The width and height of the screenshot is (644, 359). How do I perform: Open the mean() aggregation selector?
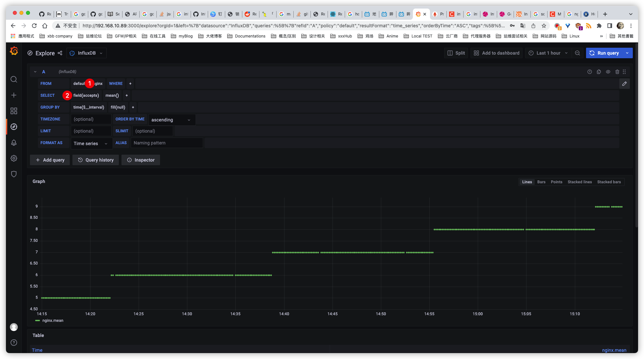point(112,95)
